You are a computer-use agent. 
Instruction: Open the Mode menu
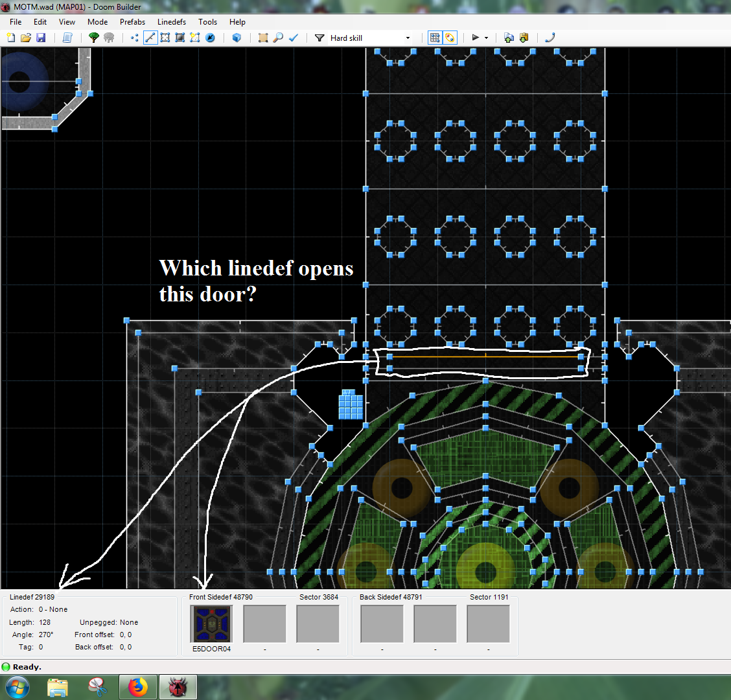point(97,22)
